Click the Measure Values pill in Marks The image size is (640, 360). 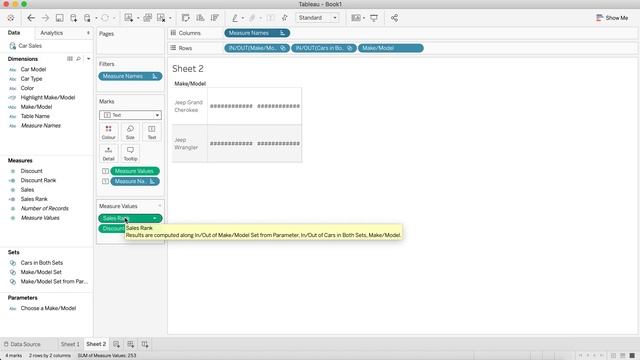click(135, 171)
